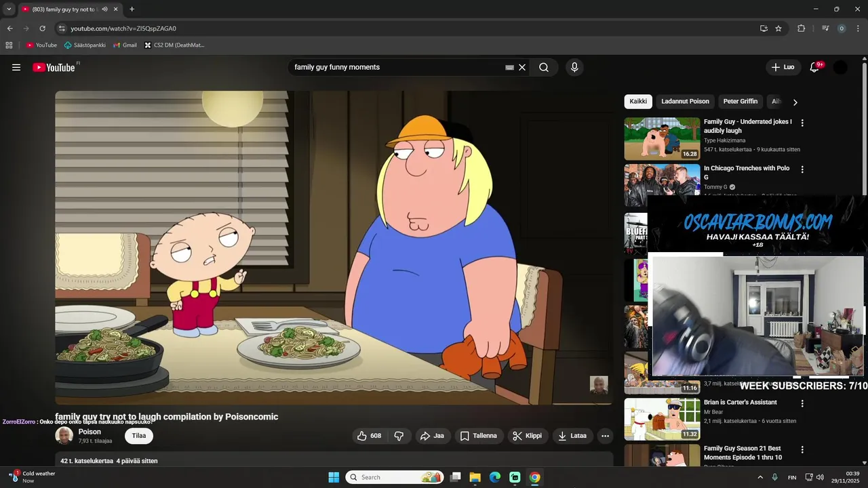Open options for Family Guy Underrated jokes video
The width and height of the screenshot is (868, 488).
click(x=802, y=123)
